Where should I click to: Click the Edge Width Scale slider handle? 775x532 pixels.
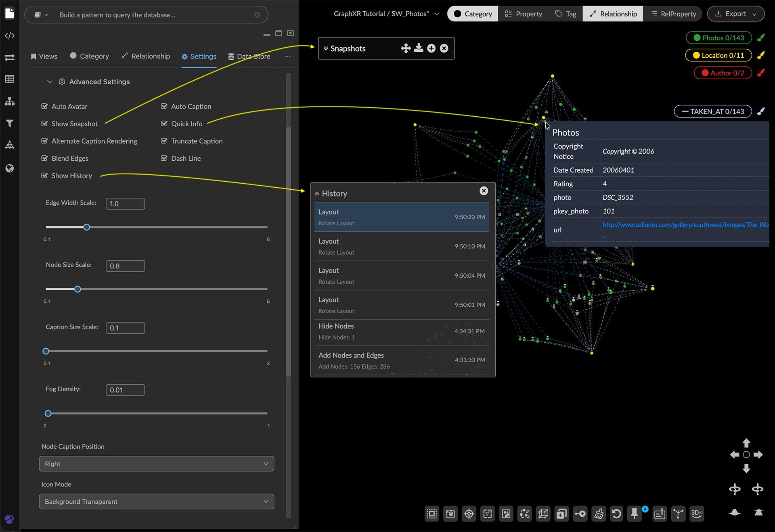point(86,227)
